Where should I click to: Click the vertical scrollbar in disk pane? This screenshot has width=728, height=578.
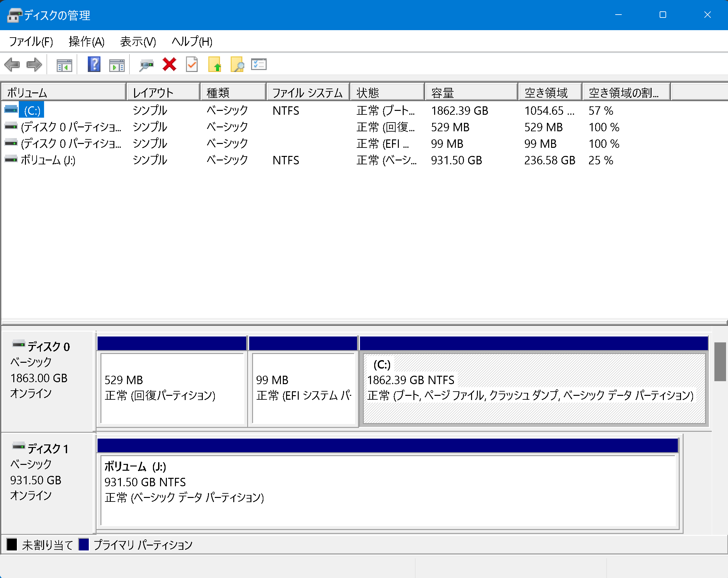point(720,361)
